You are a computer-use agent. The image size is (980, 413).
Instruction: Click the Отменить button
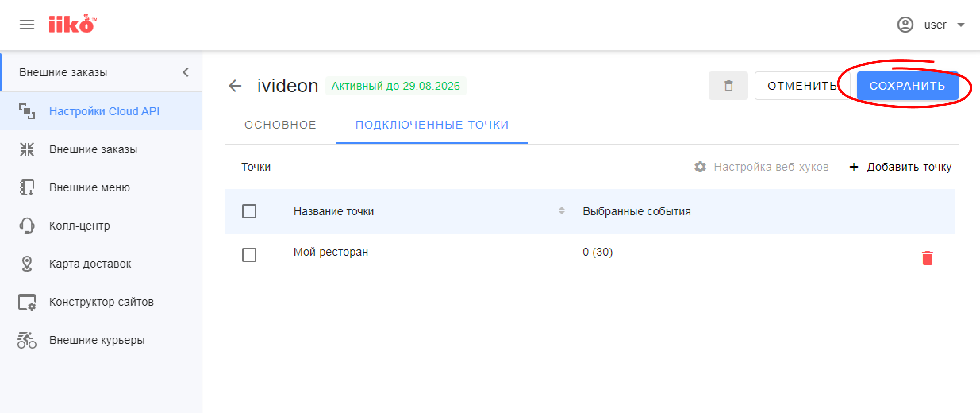(802, 86)
